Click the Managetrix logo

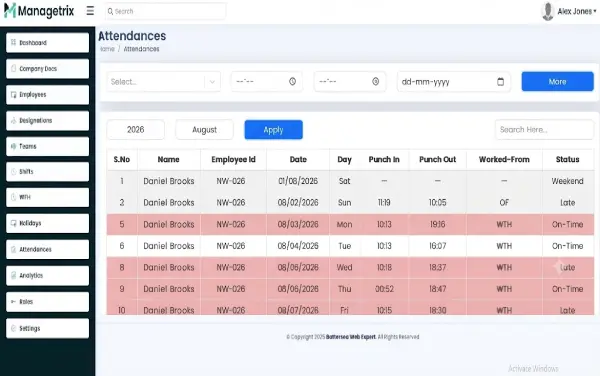coord(39,11)
